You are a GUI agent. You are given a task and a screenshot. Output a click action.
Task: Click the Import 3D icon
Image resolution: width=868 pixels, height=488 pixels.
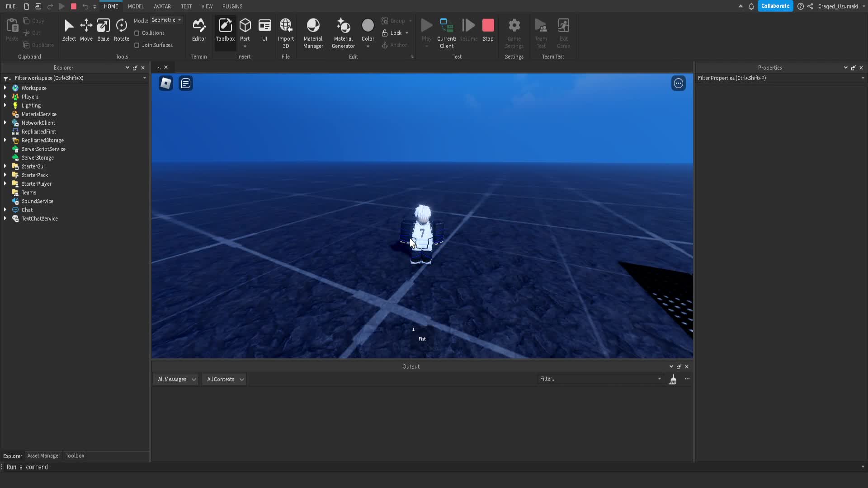(x=286, y=26)
